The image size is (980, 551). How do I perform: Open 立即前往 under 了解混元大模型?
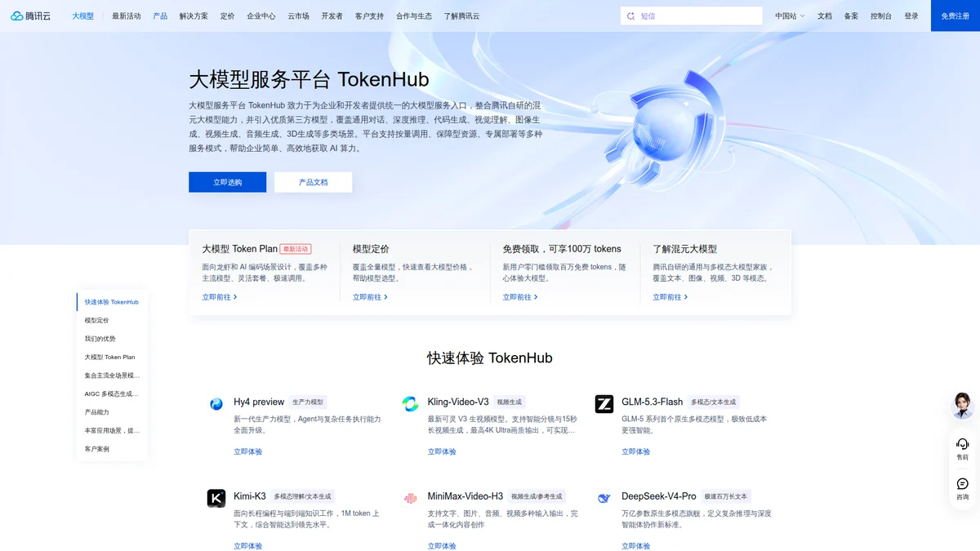[670, 297]
